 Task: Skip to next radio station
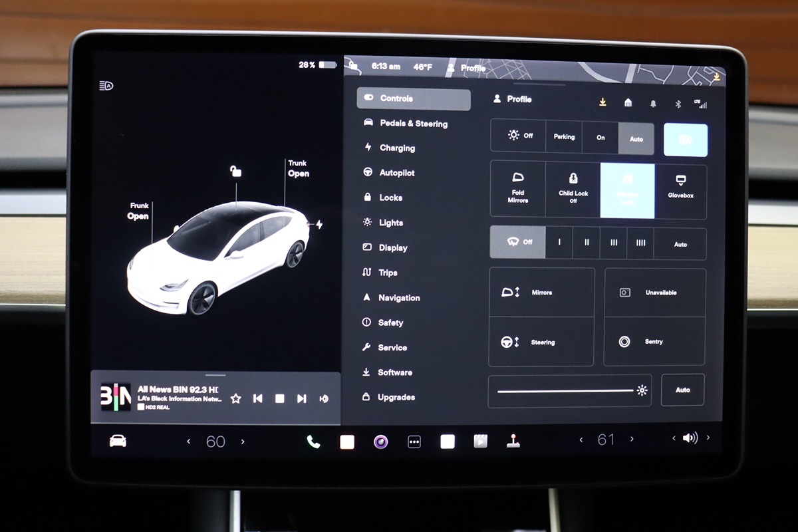pyautogui.click(x=301, y=398)
